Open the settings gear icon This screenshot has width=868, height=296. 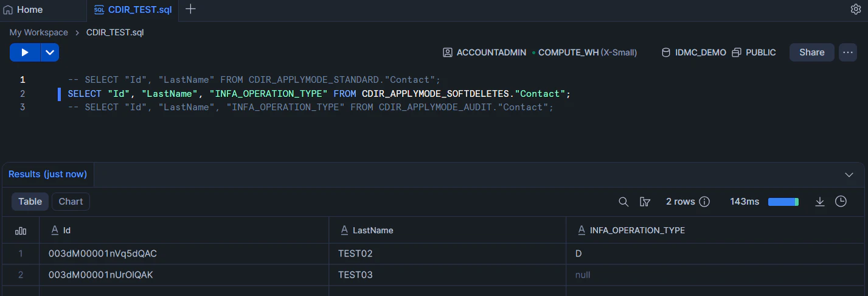855,9
